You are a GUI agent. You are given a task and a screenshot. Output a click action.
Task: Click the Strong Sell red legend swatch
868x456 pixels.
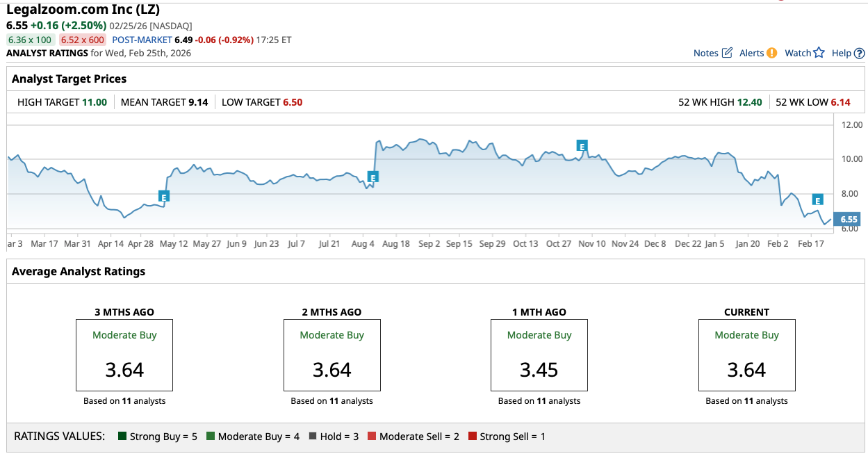(x=473, y=437)
